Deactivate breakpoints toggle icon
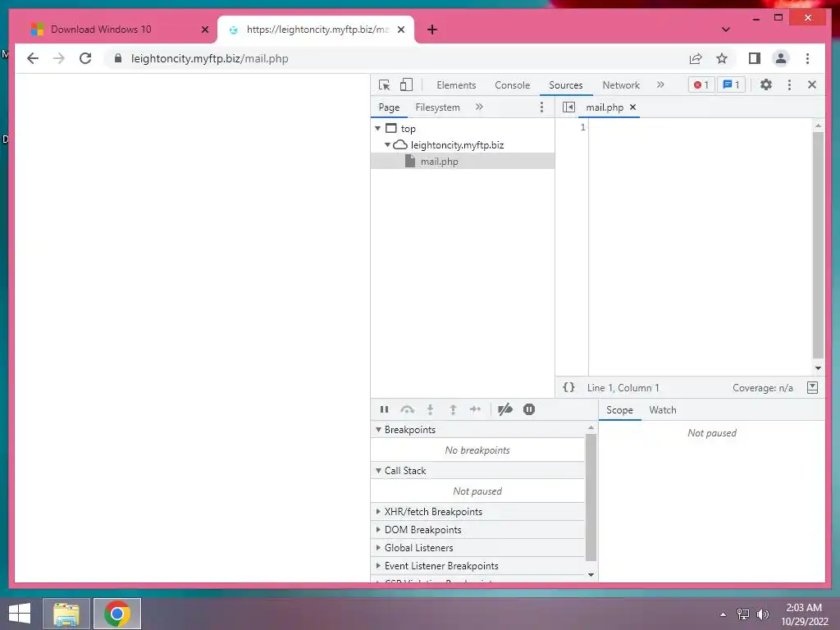840x630 pixels. tap(505, 409)
